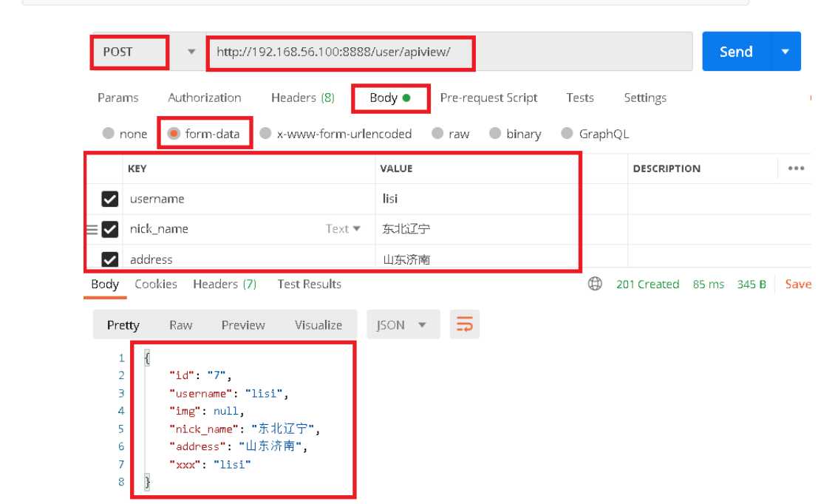
Task: Switch to Visualize response view
Action: (318, 325)
